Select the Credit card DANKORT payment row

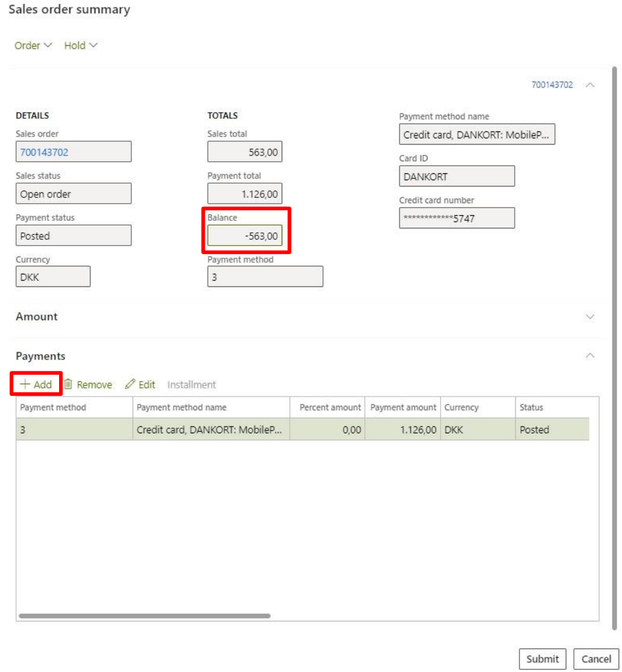(x=209, y=430)
